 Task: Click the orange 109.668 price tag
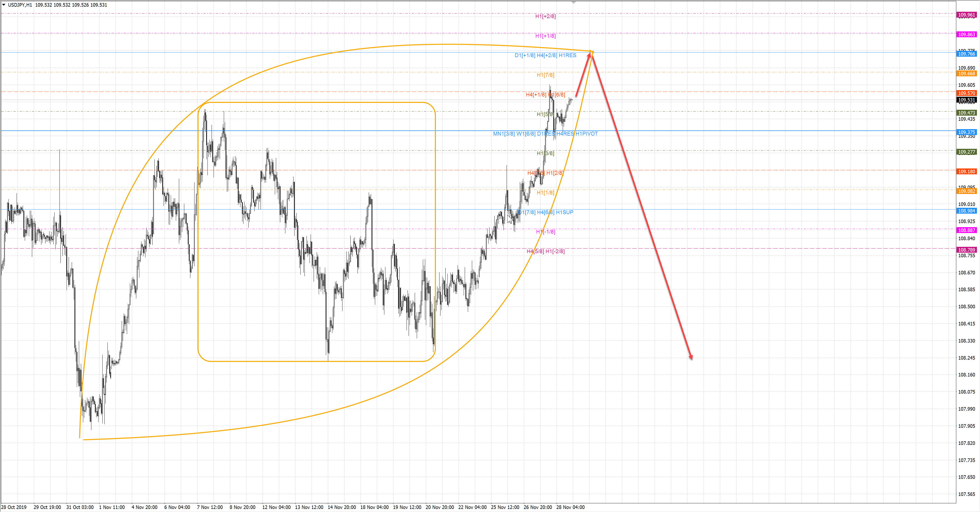tap(966, 74)
